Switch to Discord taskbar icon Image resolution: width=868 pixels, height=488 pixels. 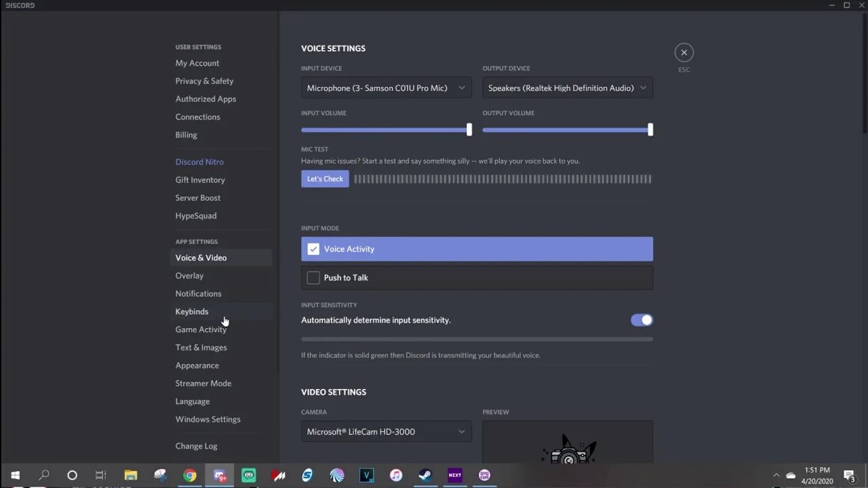[x=220, y=475]
